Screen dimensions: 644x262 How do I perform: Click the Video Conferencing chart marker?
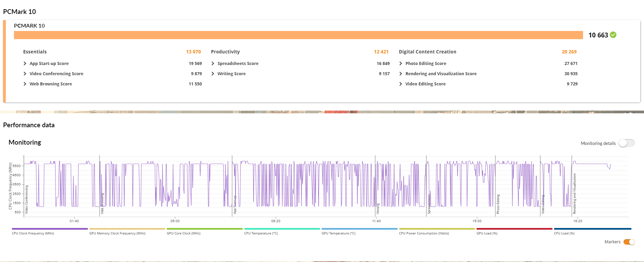27,200
